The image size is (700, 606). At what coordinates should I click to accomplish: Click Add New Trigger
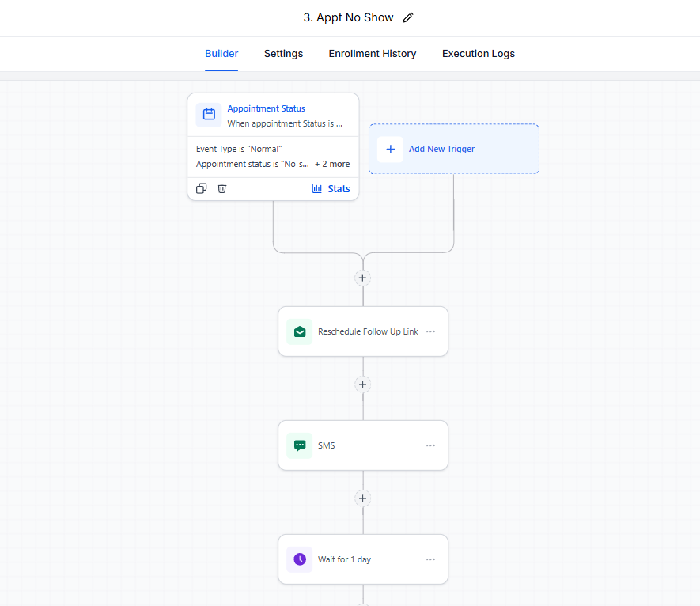click(x=453, y=149)
